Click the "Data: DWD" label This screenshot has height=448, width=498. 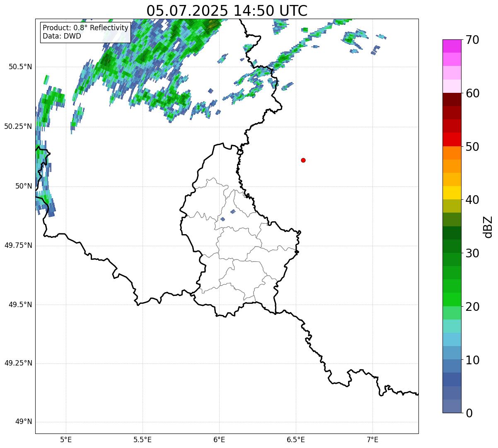(x=62, y=36)
